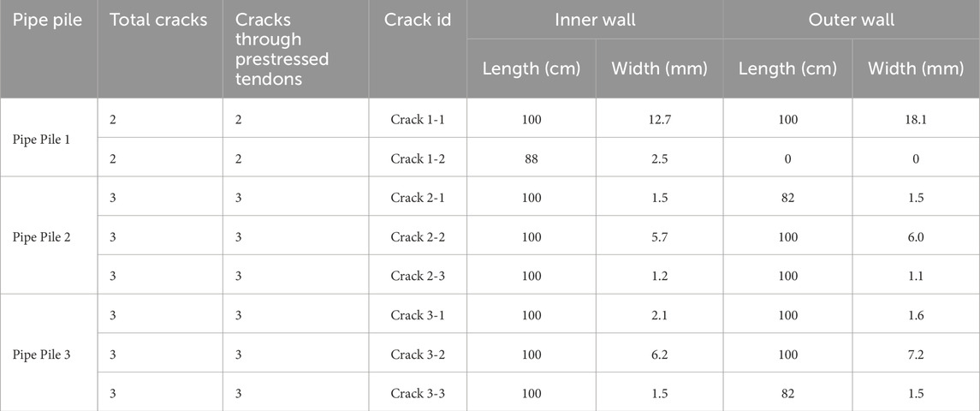980x411 pixels.
Task: Click the 6.0 outer width value
Action: pyautogui.click(x=916, y=237)
